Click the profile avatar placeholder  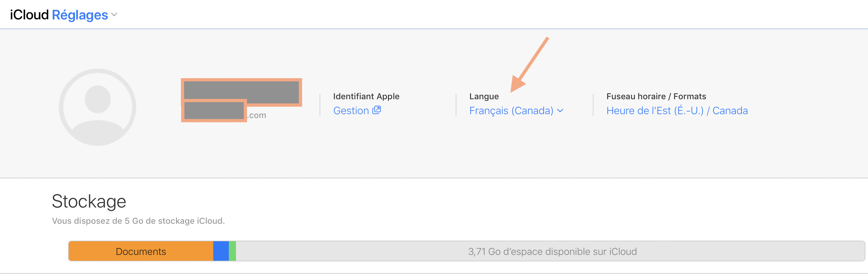(97, 107)
